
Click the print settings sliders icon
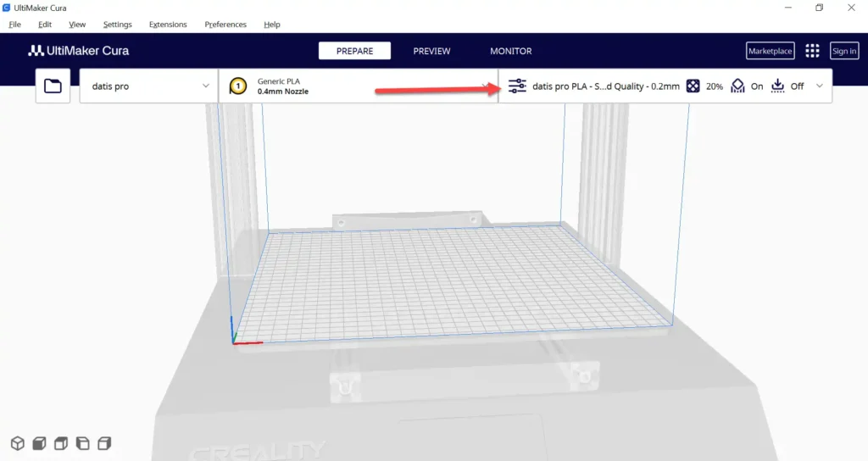[x=517, y=86]
